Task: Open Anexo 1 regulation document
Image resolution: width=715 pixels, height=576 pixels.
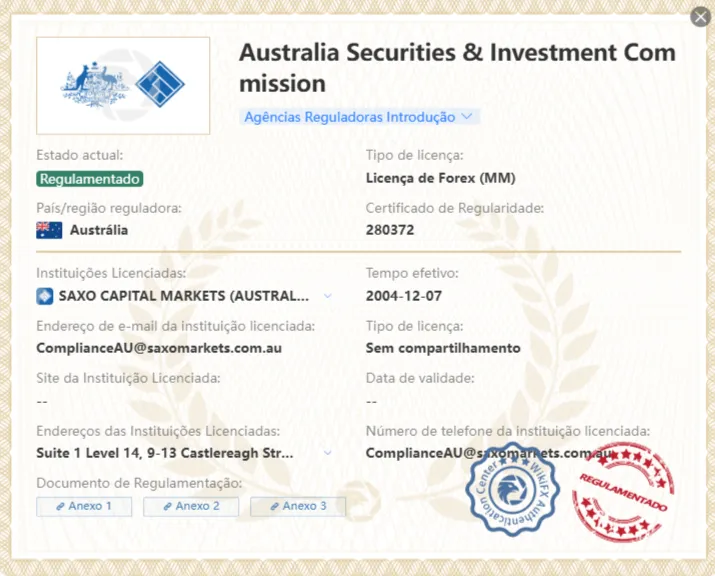Action: pos(84,506)
